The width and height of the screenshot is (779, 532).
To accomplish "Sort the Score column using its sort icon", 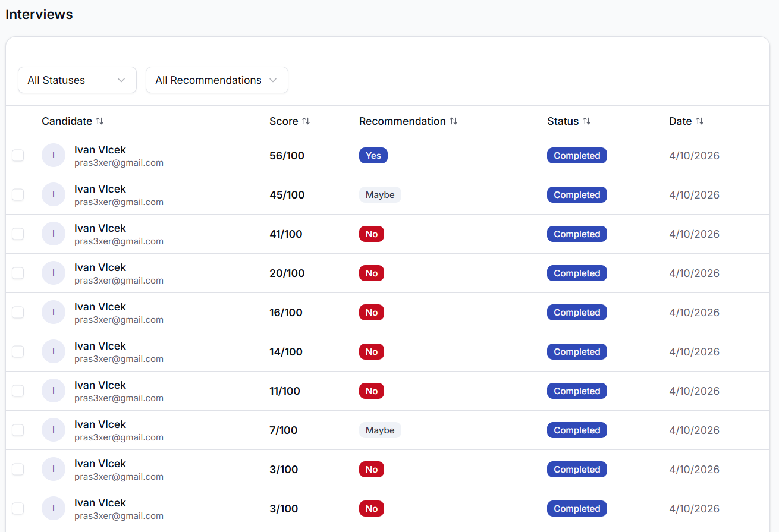I will click(x=306, y=121).
